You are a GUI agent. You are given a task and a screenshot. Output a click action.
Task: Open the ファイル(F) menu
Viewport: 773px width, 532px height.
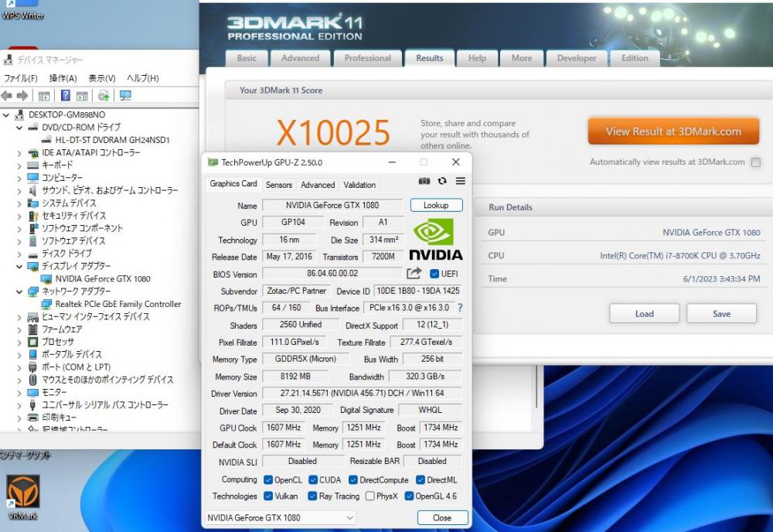click(x=21, y=78)
